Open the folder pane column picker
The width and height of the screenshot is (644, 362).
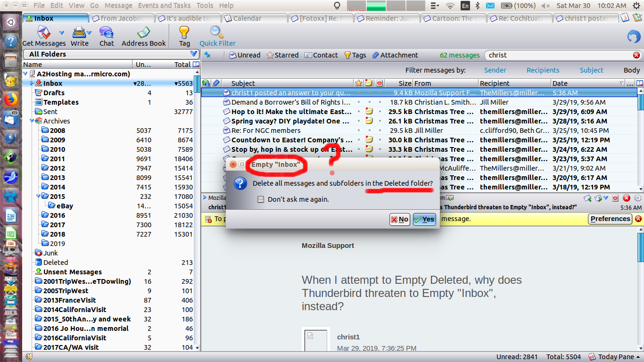click(197, 65)
